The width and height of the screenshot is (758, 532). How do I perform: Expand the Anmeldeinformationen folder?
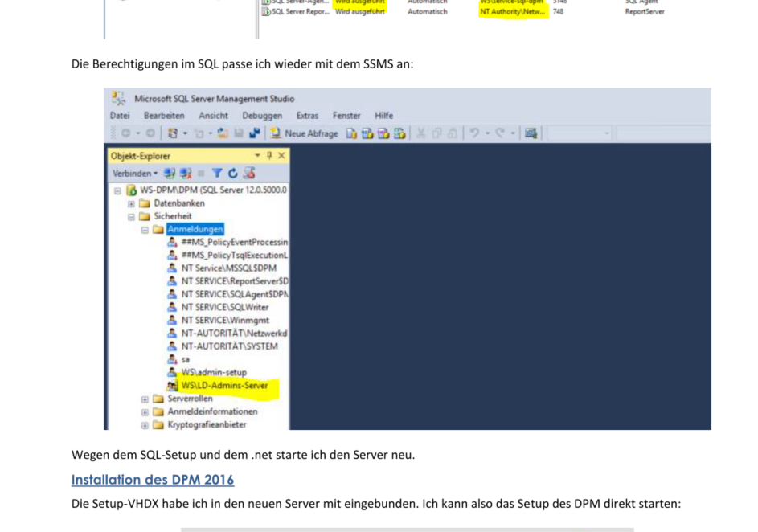[145, 412]
